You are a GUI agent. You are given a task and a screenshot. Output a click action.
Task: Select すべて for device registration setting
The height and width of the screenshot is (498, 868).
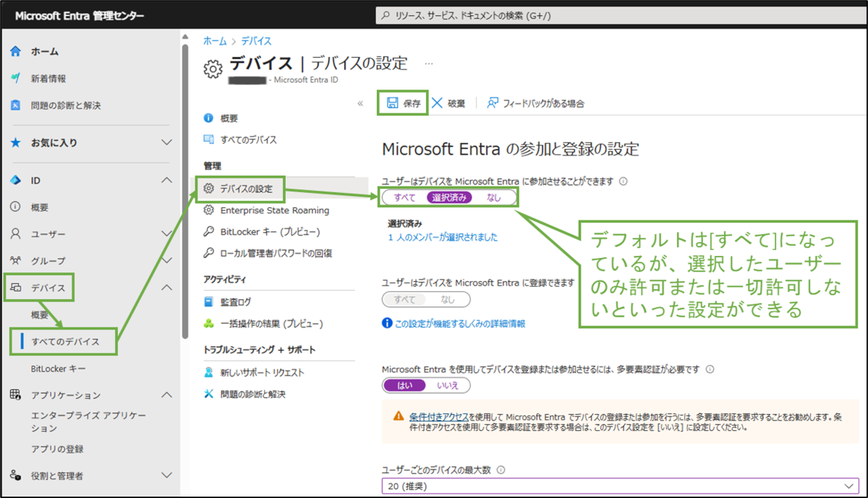(x=405, y=299)
